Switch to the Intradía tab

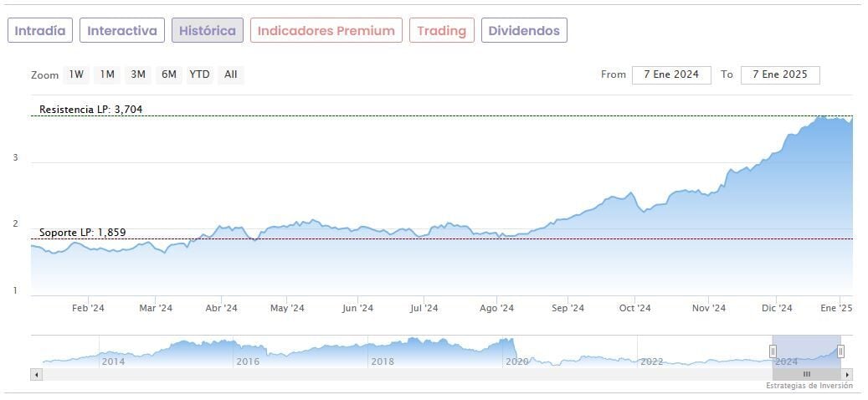click(40, 31)
